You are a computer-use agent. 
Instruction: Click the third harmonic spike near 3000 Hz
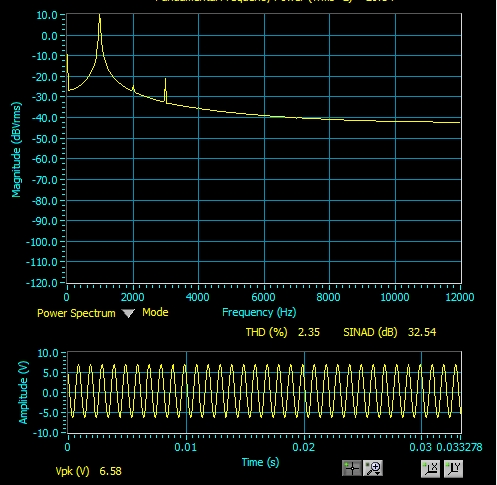pos(165,80)
